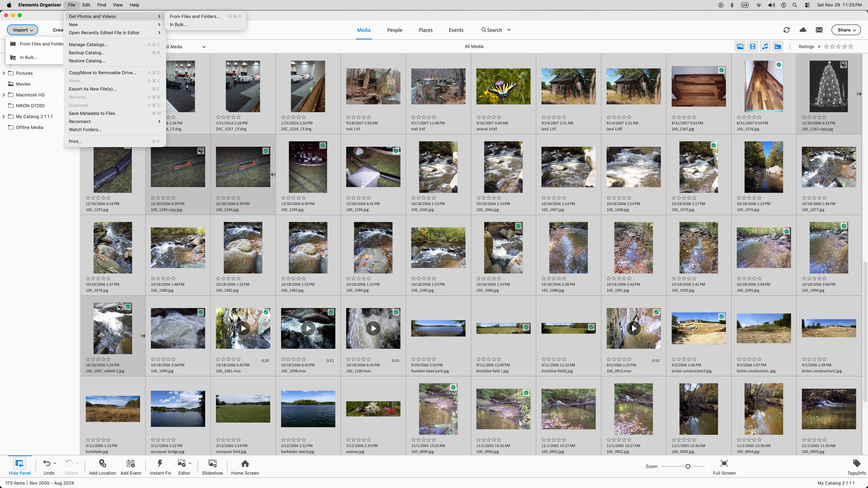
Task: Toggle the photos media type filter icon
Action: tap(740, 46)
